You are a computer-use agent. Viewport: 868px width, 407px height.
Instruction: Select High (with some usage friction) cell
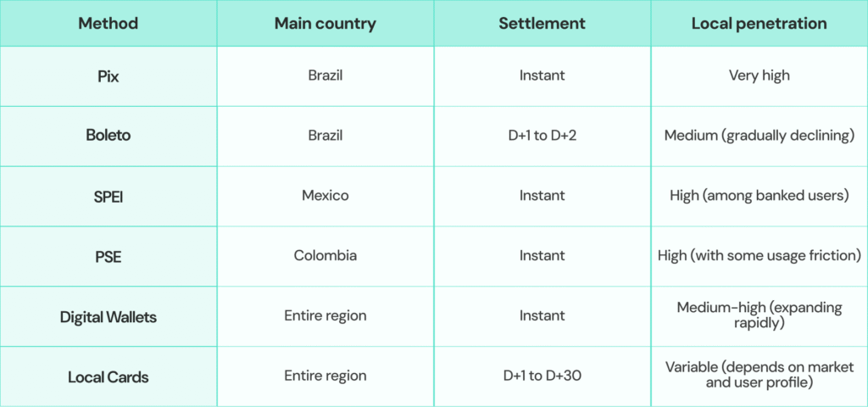coord(759,256)
